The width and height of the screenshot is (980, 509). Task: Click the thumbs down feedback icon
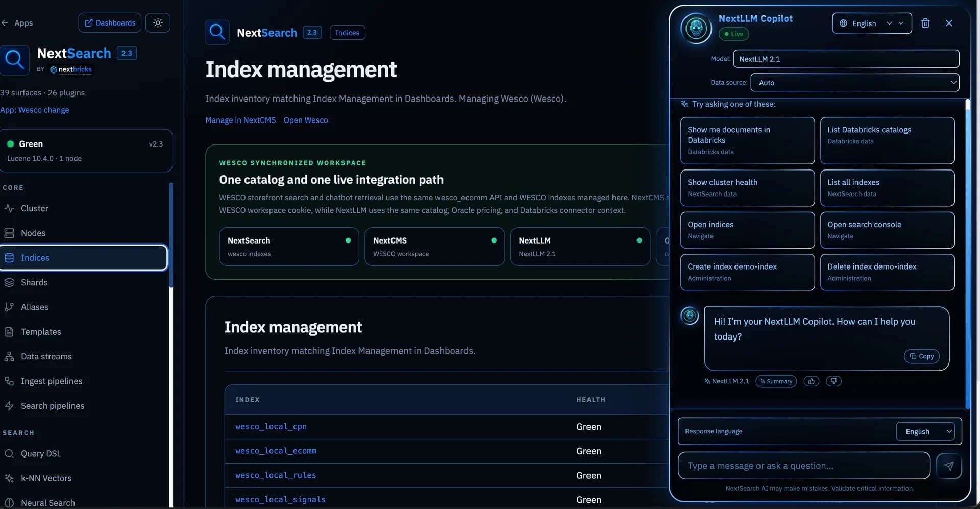834,381
